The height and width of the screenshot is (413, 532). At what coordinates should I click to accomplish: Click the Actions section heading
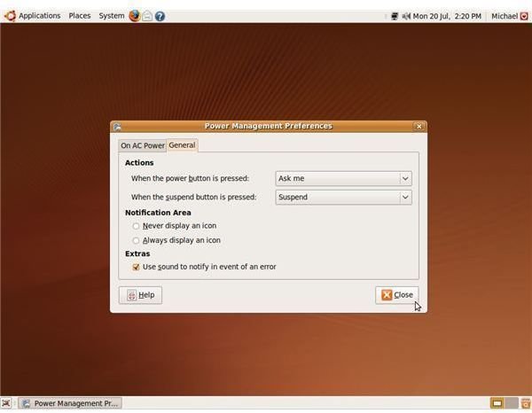(x=139, y=163)
